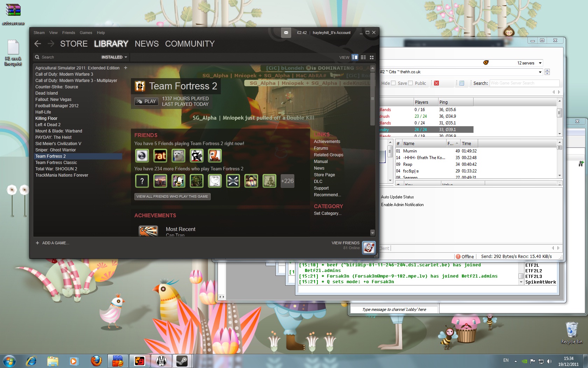588x368 pixels.
Task: Click the PLAY button for Team Fortress 2
Action: point(146,101)
